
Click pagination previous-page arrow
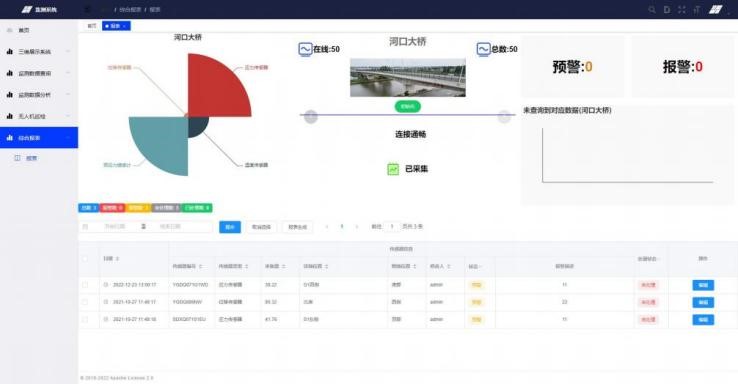point(327,227)
